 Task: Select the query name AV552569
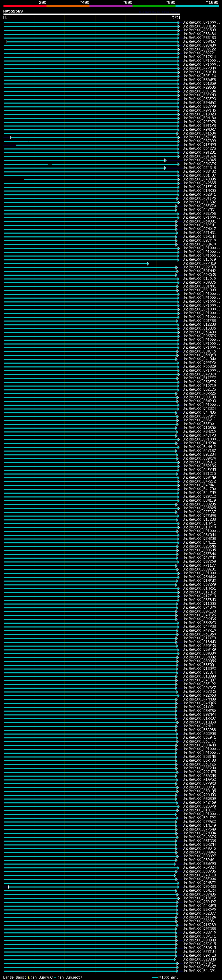click(13, 11)
